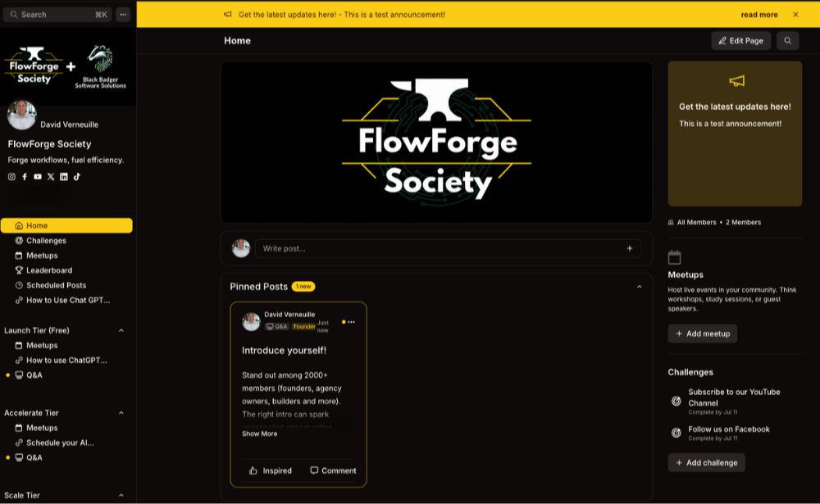Click the avatar beside Write post field
Screen dimensions: 820x504
(x=241, y=248)
